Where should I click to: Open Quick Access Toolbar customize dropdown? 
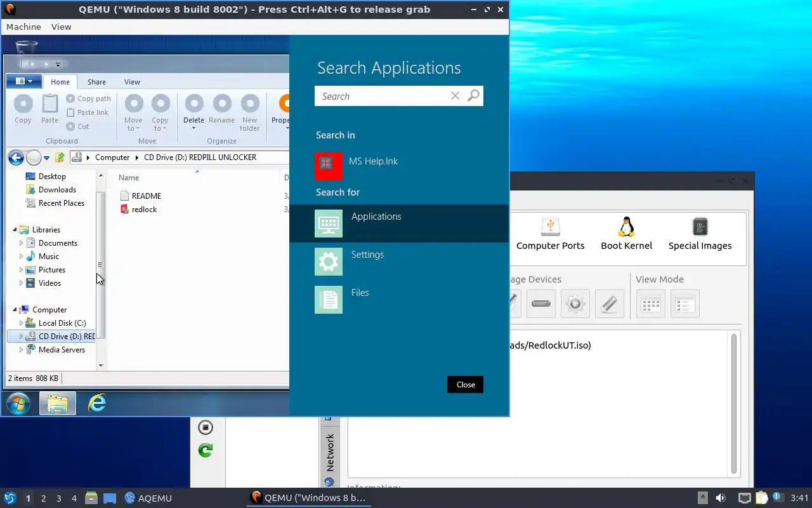(x=58, y=64)
